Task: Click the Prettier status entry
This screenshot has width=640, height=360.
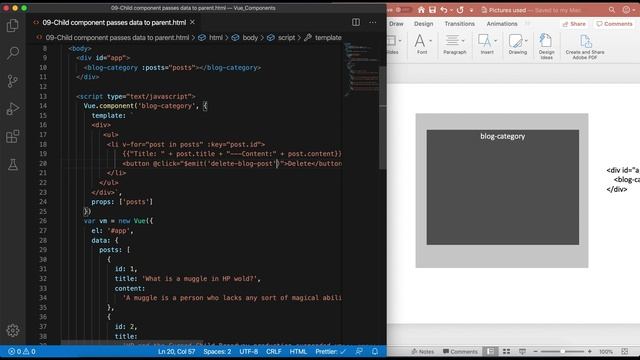Action: pos(330,351)
